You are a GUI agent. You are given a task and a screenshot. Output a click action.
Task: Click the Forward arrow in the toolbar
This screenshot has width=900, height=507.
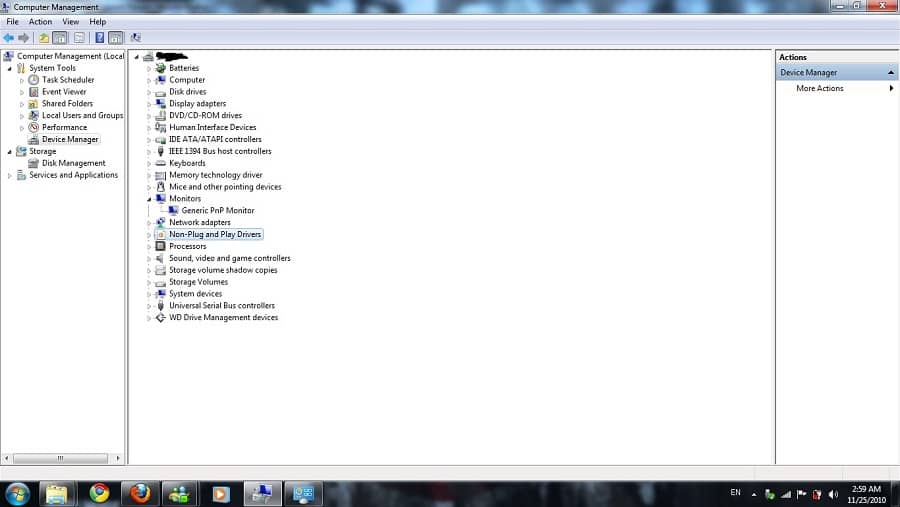pos(24,38)
